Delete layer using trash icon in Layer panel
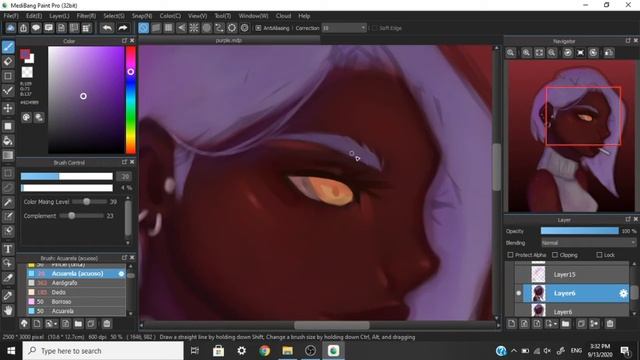 point(610,324)
